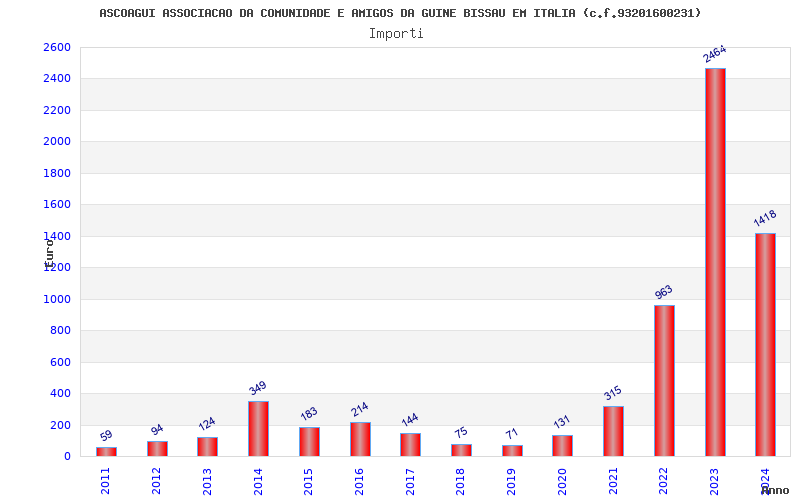Click the 2022 bar labeled 963

[664, 381]
